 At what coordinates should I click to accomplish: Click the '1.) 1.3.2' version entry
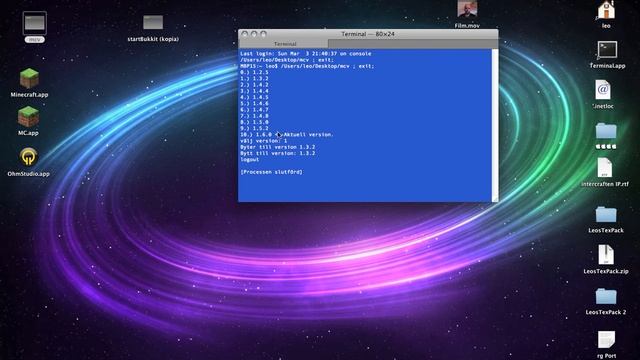click(254, 78)
